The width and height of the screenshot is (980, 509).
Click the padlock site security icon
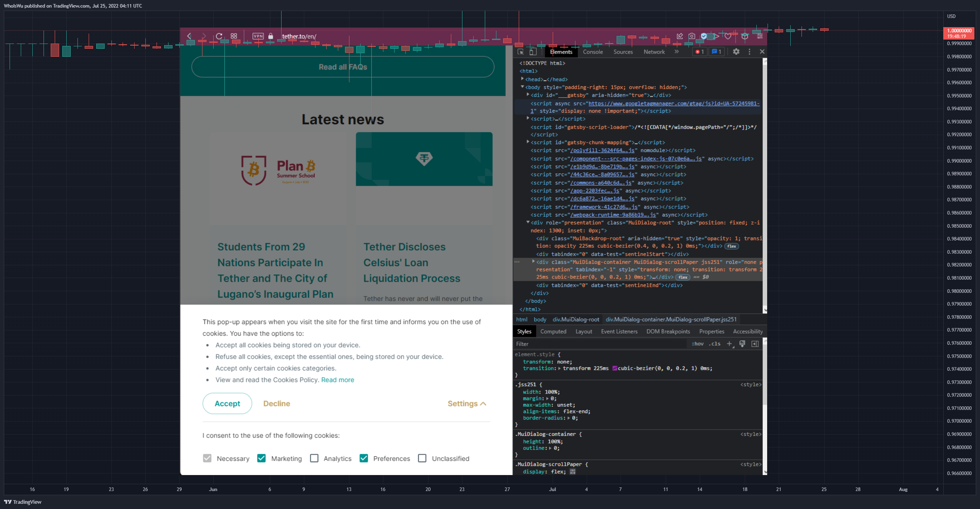click(271, 36)
